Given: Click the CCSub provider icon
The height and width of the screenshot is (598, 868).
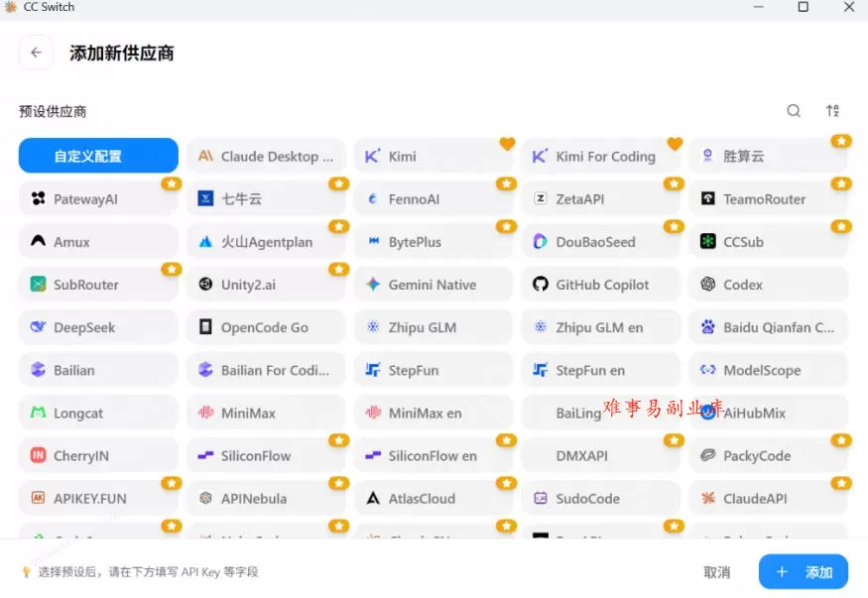Looking at the screenshot, I should click(708, 241).
